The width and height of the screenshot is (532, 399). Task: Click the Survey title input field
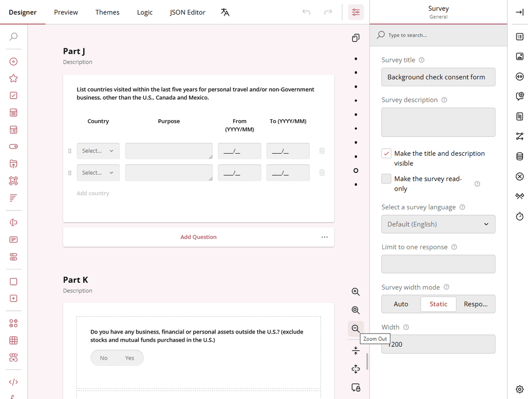coord(438,77)
